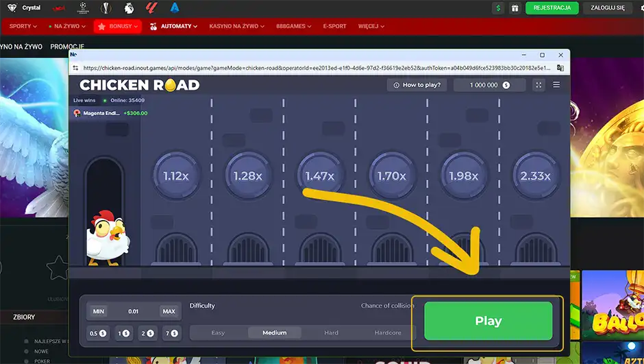Click the Zaloguj się button
Image resolution: width=644 pixels, height=364 pixels.
pyautogui.click(x=608, y=8)
